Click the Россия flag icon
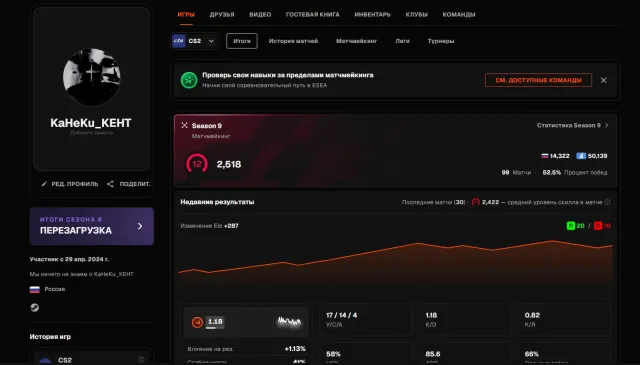The image size is (640, 365). point(35,289)
